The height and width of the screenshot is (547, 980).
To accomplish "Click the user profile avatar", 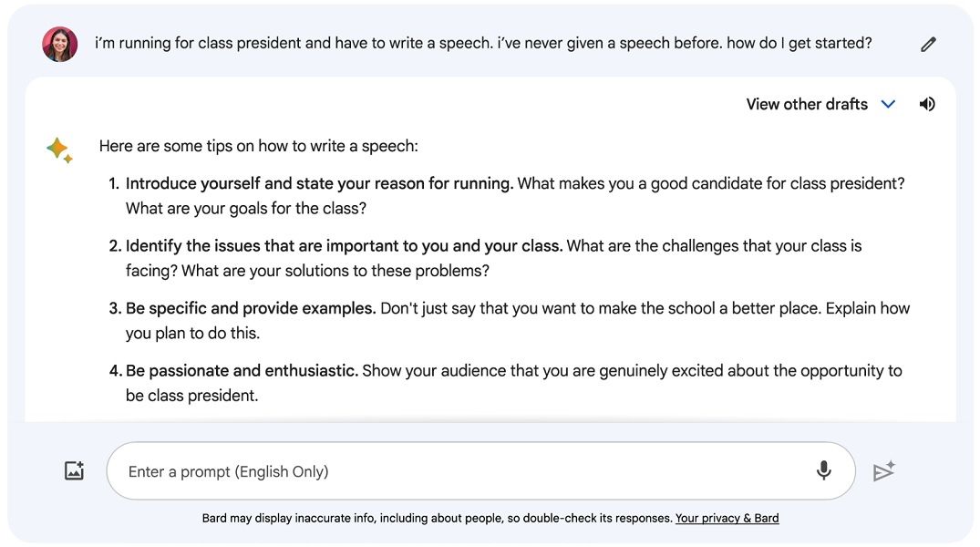I will 60,44.
